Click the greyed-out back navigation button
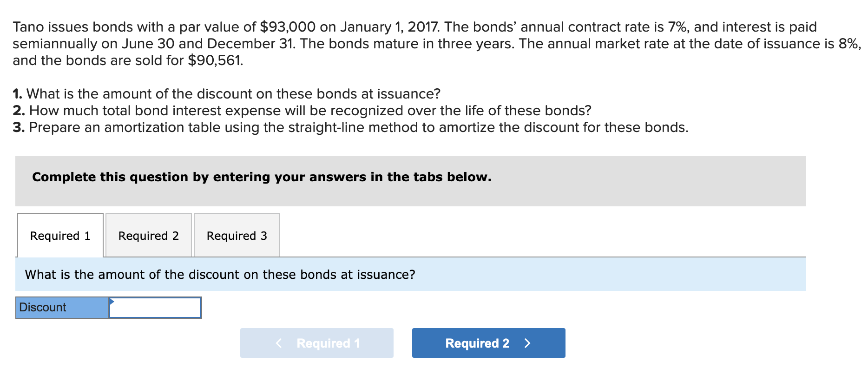868x382 pixels. [x=317, y=343]
